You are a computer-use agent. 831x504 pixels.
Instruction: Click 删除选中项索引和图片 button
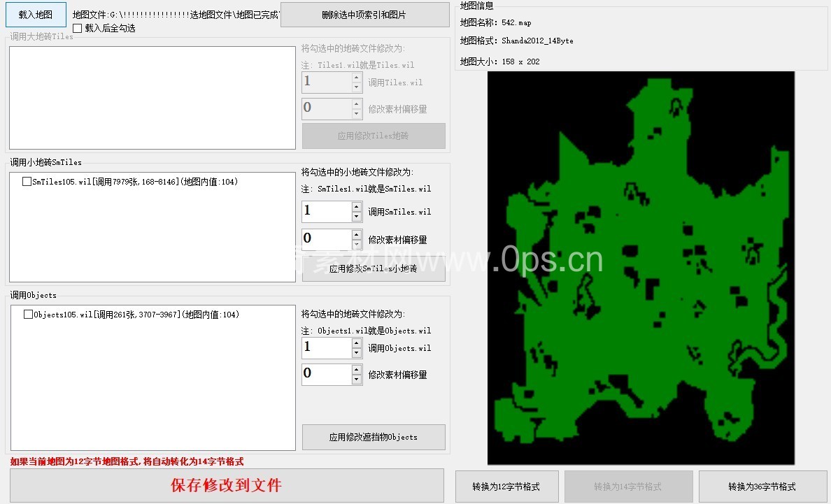[364, 15]
